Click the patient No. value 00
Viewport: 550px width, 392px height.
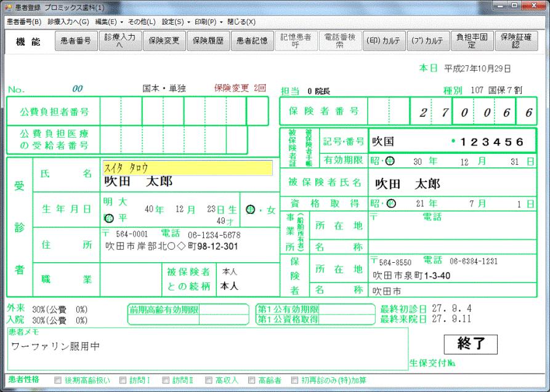77,89
